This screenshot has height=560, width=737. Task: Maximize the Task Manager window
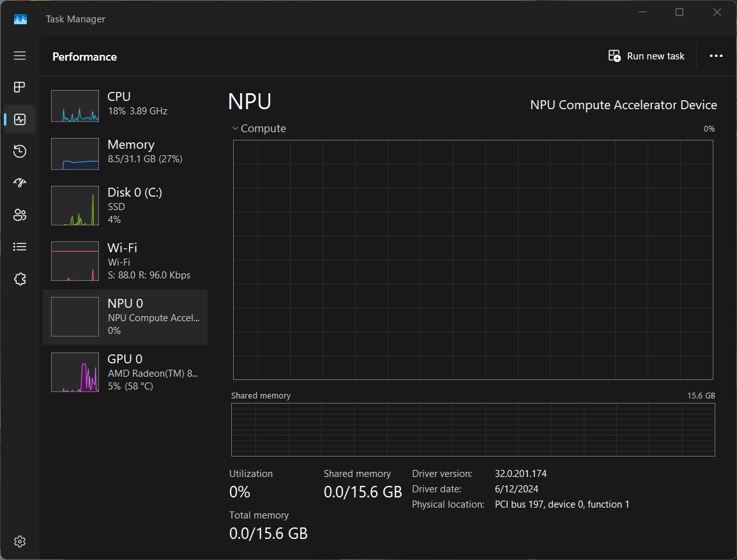tap(680, 12)
